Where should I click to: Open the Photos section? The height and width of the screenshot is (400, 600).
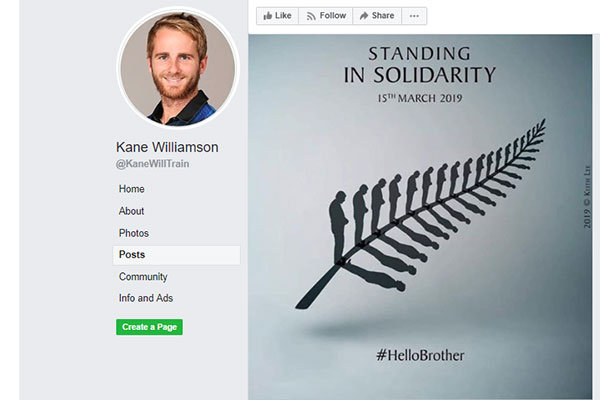(134, 233)
